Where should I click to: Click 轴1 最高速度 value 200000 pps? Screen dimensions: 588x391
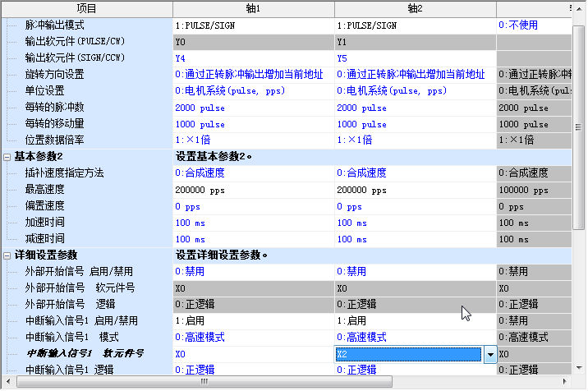[253, 190]
